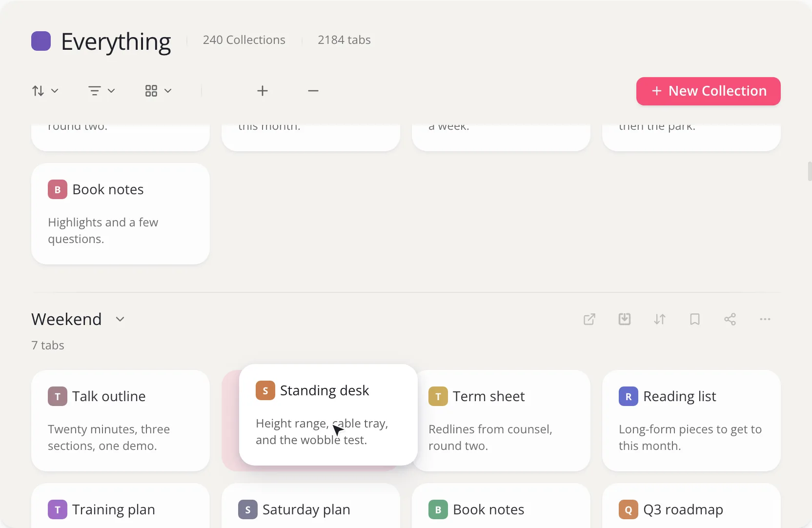Click the T icon on Term sheet
This screenshot has width=812, height=528.
click(438, 396)
